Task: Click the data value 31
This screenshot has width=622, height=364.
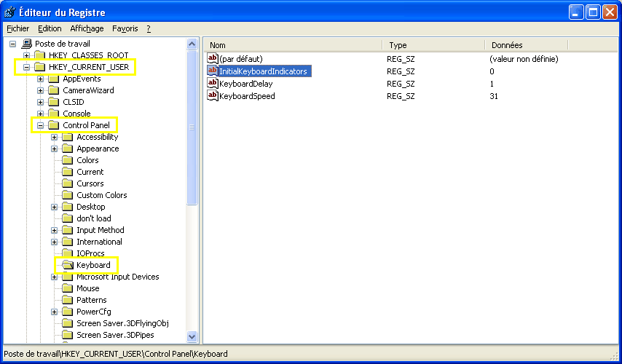Action: tap(494, 96)
